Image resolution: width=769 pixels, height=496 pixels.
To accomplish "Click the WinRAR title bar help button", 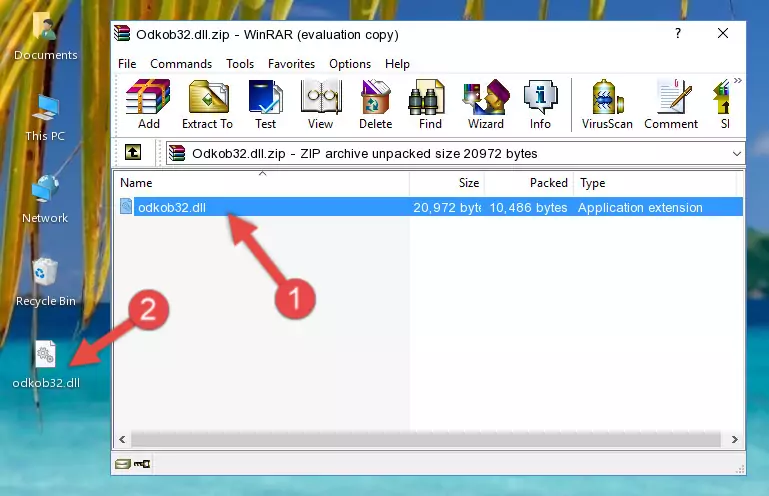I will (678, 34).
